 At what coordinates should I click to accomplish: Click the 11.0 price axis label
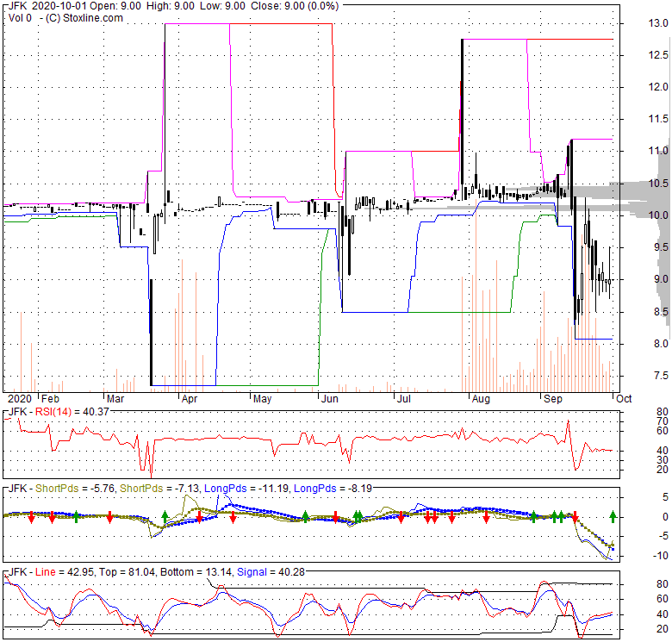(658, 151)
